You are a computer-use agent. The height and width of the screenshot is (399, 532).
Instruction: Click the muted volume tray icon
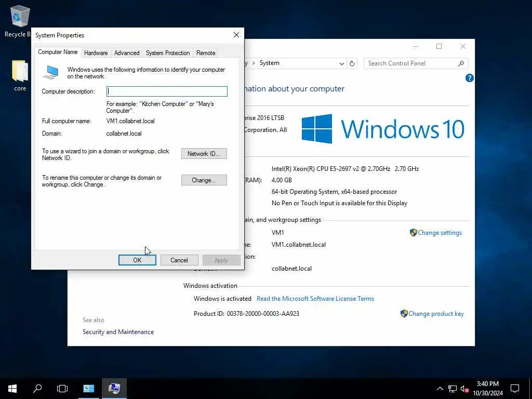(465, 389)
